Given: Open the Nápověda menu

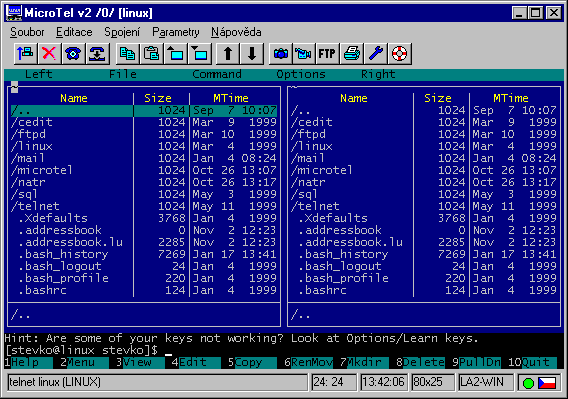Looking at the screenshot, I should coord(236,32).
